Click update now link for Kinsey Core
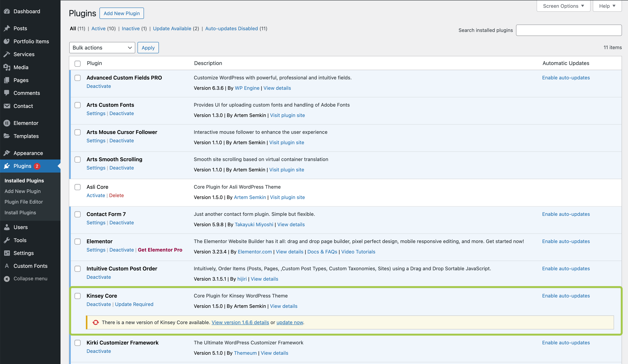The image size is (628, 364). [290, 322]
